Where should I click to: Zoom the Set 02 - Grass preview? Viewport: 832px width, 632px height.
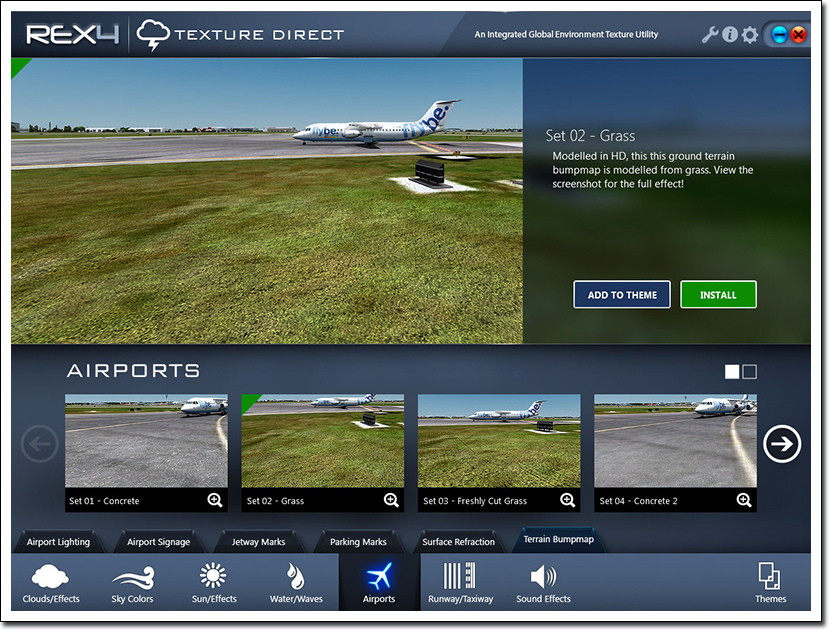coord(391,500)
